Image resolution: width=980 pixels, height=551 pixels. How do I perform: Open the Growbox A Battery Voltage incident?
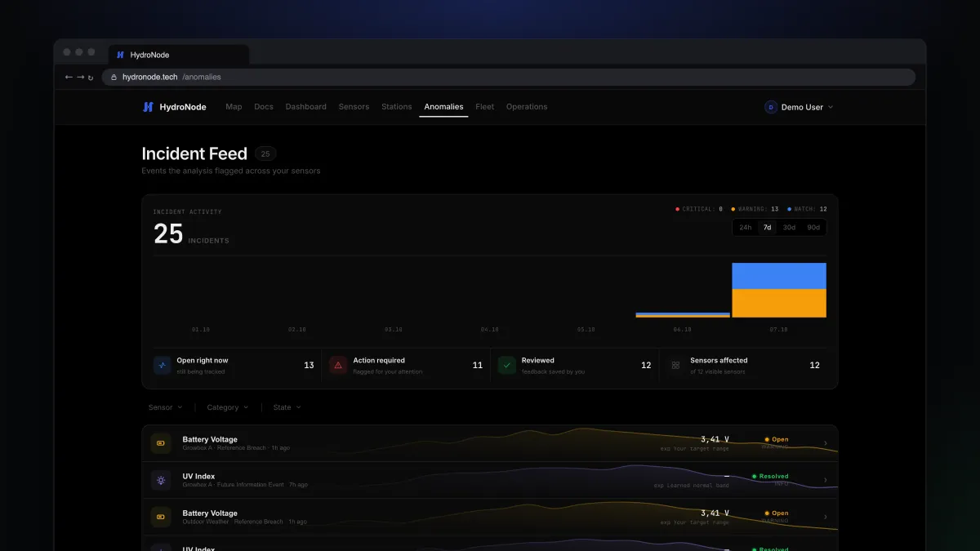(x=490, y=443)
